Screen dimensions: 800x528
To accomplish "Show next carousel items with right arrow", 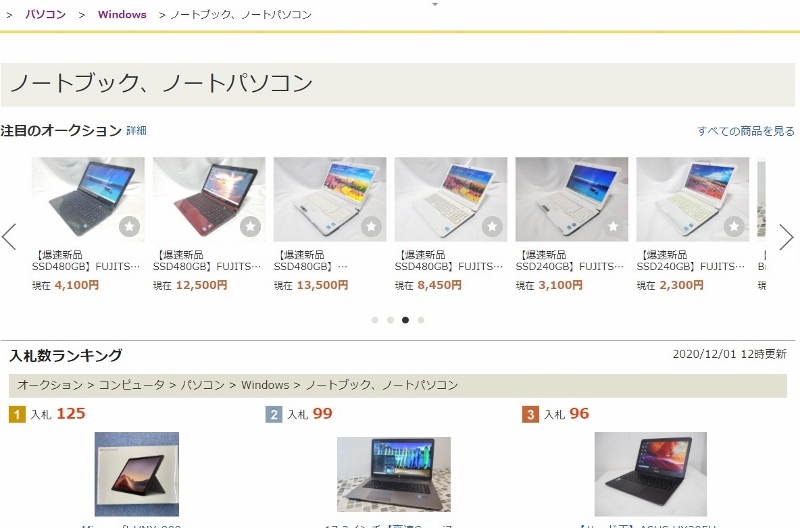I will [x=786, y=237].
